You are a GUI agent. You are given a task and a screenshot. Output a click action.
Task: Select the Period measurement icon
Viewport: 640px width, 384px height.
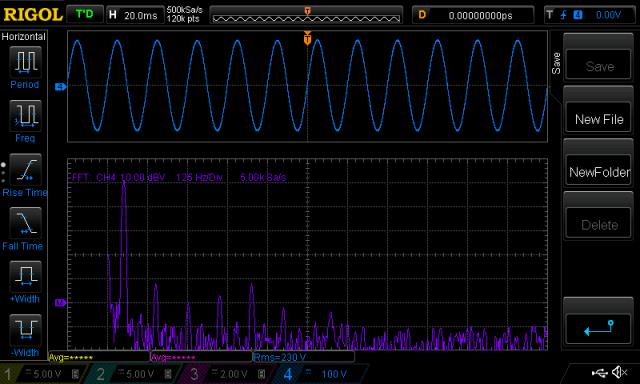pos(25,62)
